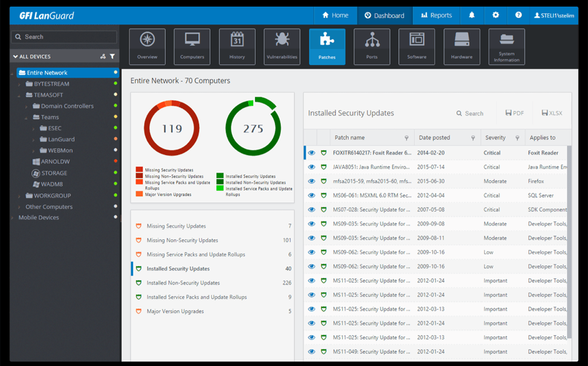The image size is (588, 366).
Task: Click the device filter funnel icon
Action: click(x=112, y=57)
